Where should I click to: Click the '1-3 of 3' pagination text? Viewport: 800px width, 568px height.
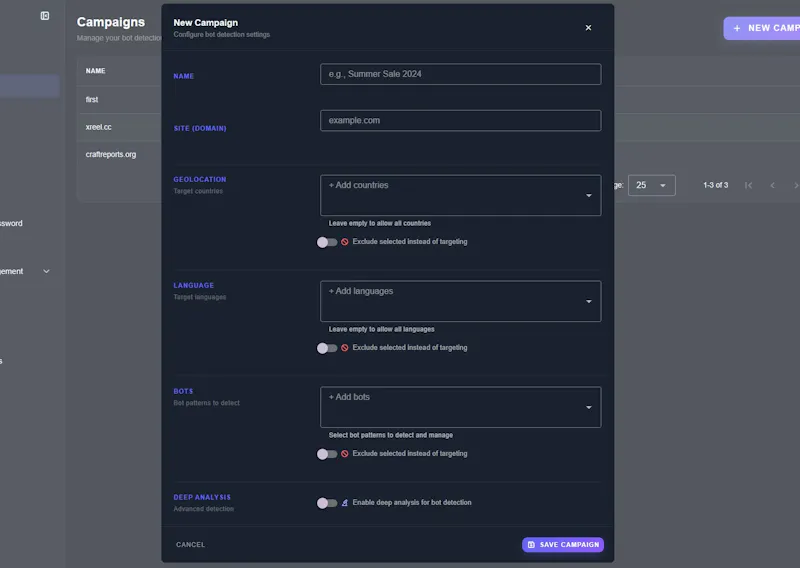(x=715, y=185)
